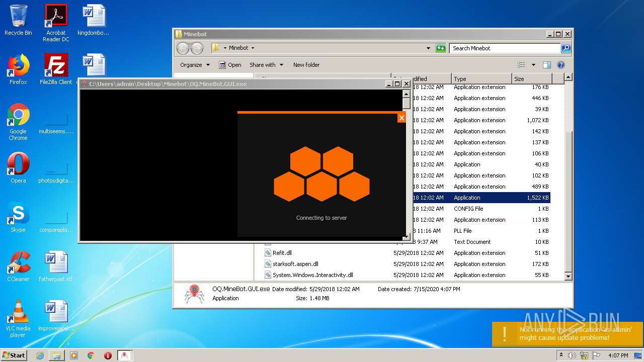The width and height of the screenshot is (644, 362).
Task: Click the Search Minebot input field
Action: (x=505, y=48)
